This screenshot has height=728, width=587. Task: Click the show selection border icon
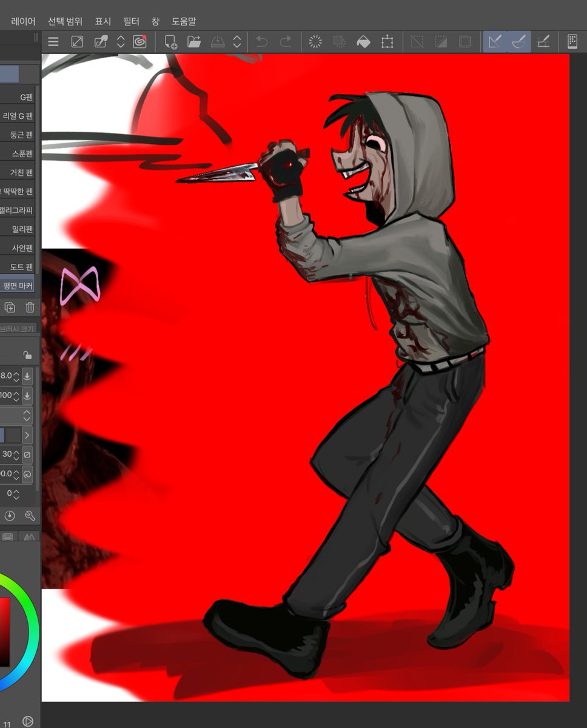[x=465, y=42]
